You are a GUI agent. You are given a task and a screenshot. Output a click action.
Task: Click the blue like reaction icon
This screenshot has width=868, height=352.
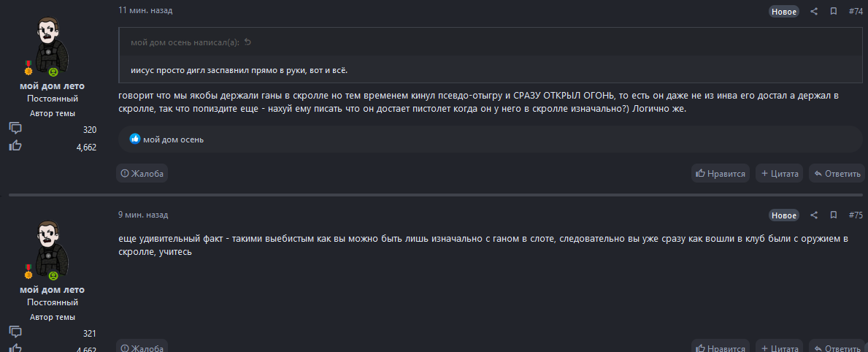134,139
